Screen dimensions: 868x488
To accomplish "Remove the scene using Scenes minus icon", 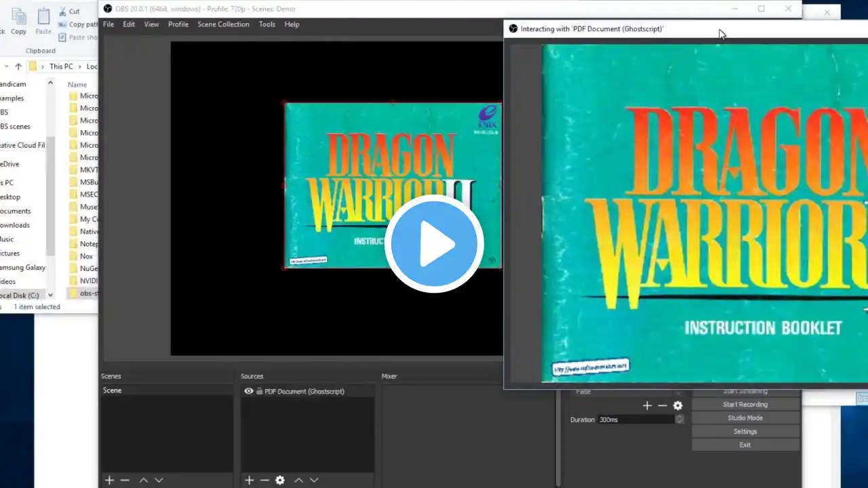I will pyautogui.click(x=124, y=480).
